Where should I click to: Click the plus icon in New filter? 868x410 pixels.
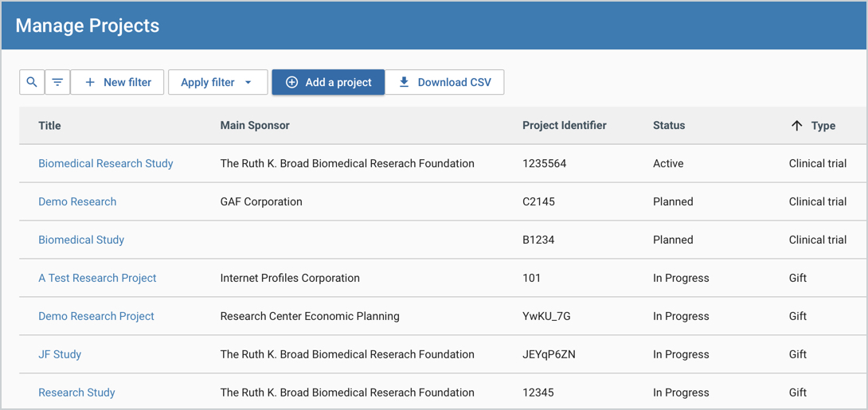tap(90, 82)
